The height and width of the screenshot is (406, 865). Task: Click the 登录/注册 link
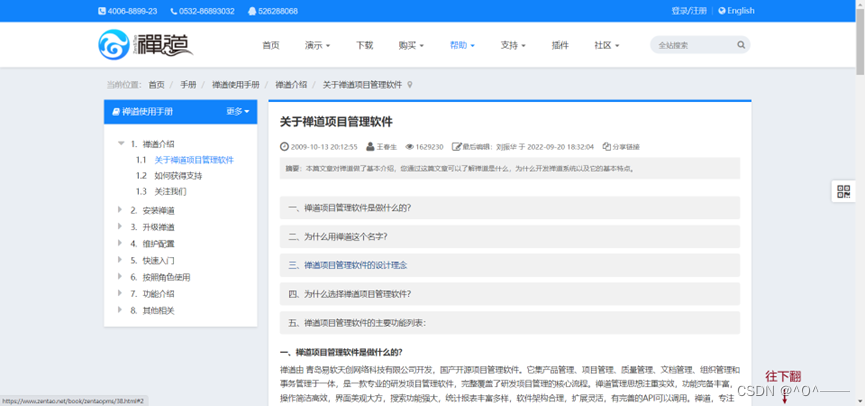[x=688, y=10]
